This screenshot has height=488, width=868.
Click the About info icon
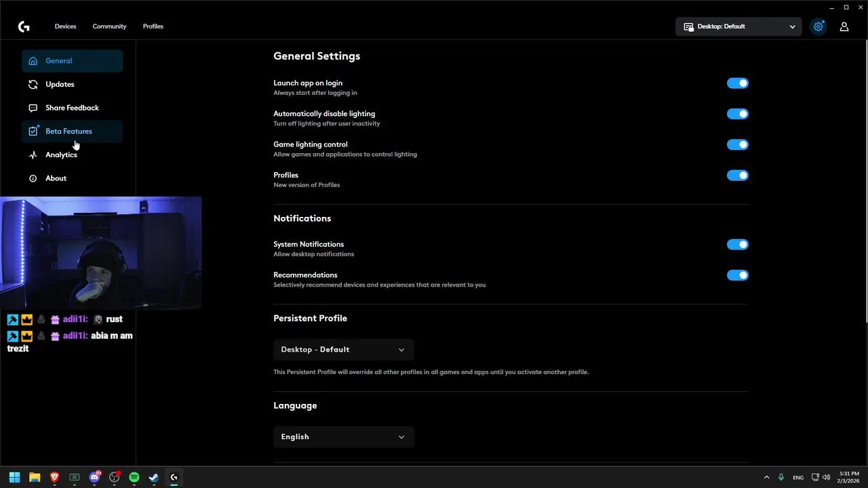coord(33,178)
